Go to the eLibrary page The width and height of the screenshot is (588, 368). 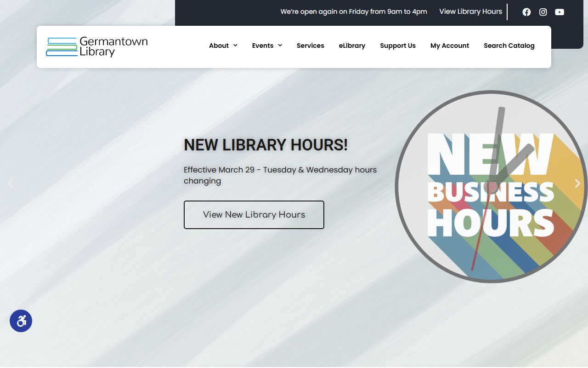coord(352,46)
